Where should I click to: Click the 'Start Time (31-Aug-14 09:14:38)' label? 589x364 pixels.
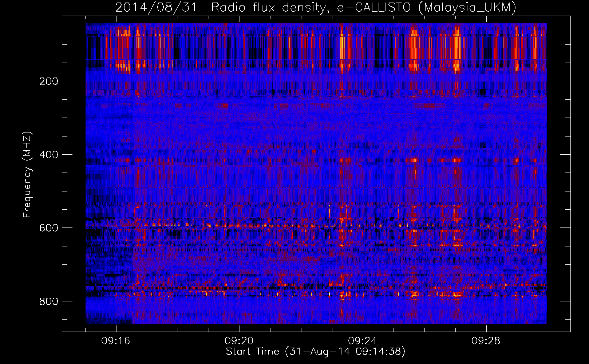click(x=316, y=352)
